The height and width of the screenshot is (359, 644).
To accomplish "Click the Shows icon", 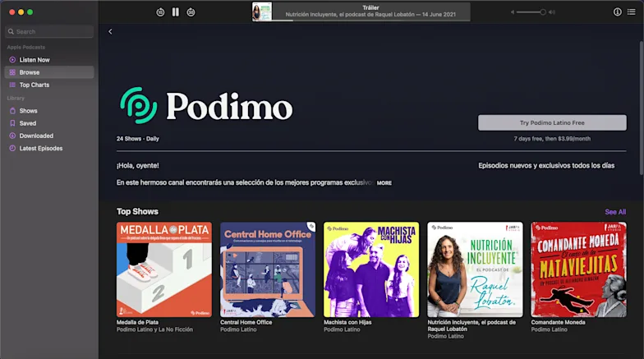I will pyautogui.click(x=12, y=111).
